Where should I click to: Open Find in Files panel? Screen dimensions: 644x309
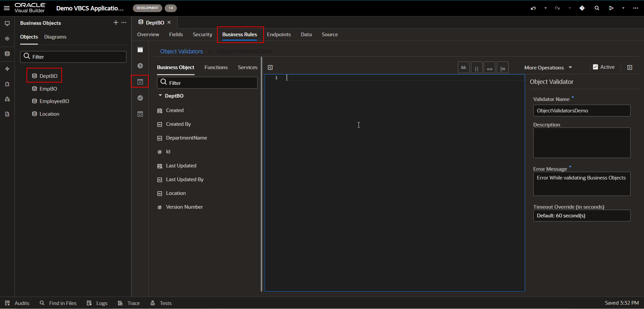(x=58, y=303)
